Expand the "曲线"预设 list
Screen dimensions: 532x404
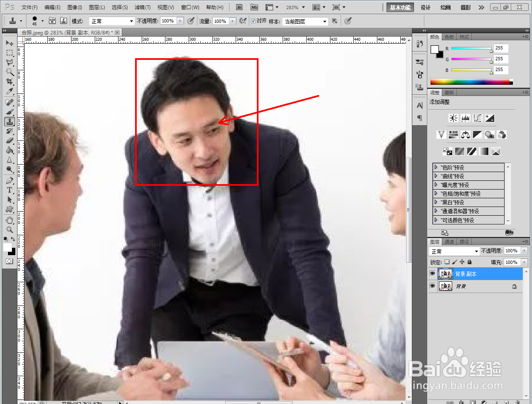436,176
